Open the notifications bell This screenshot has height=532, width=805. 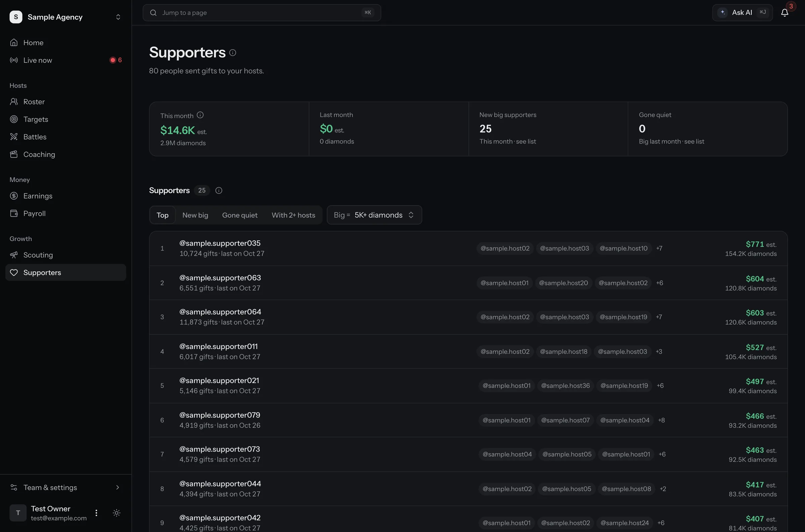[784, 12]
